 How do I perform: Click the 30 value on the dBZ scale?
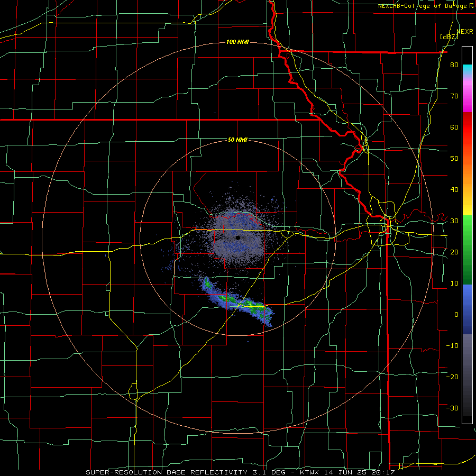click(x=454, y=221)
